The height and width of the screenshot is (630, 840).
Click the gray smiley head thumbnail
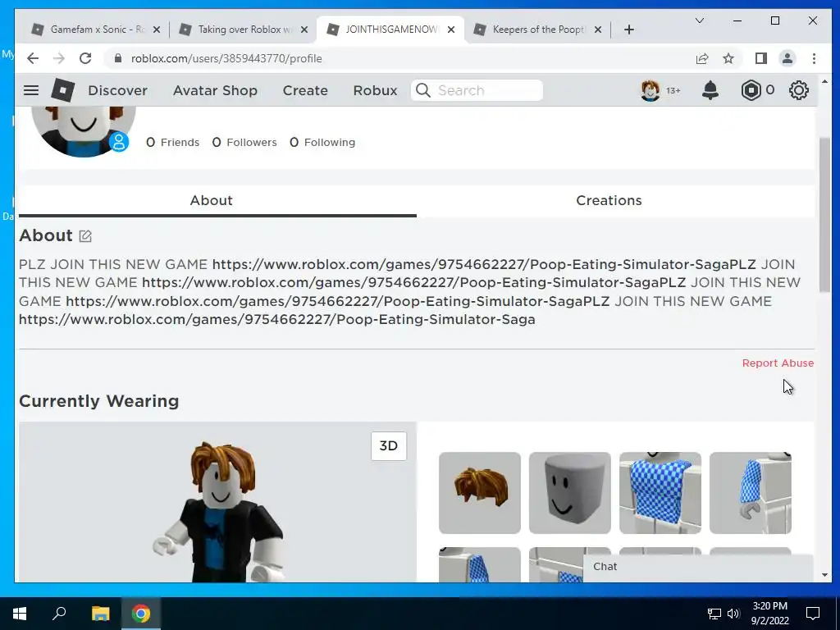tap(569, 493)
